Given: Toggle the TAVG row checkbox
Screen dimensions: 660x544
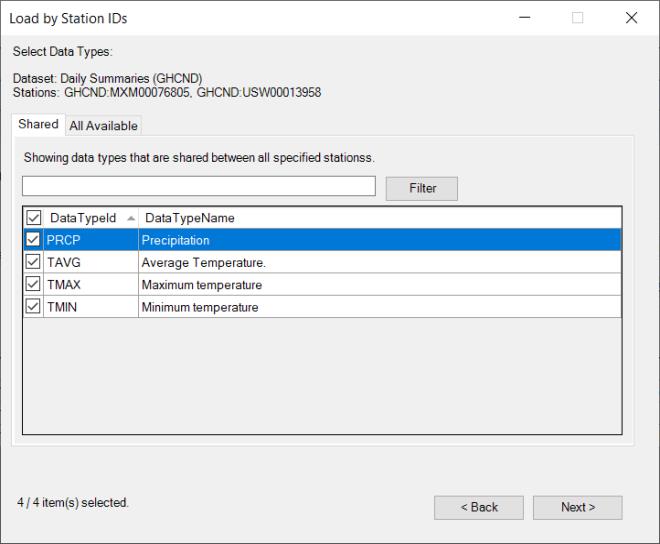Looking at the screenshot, I should [x=33, y=263].
